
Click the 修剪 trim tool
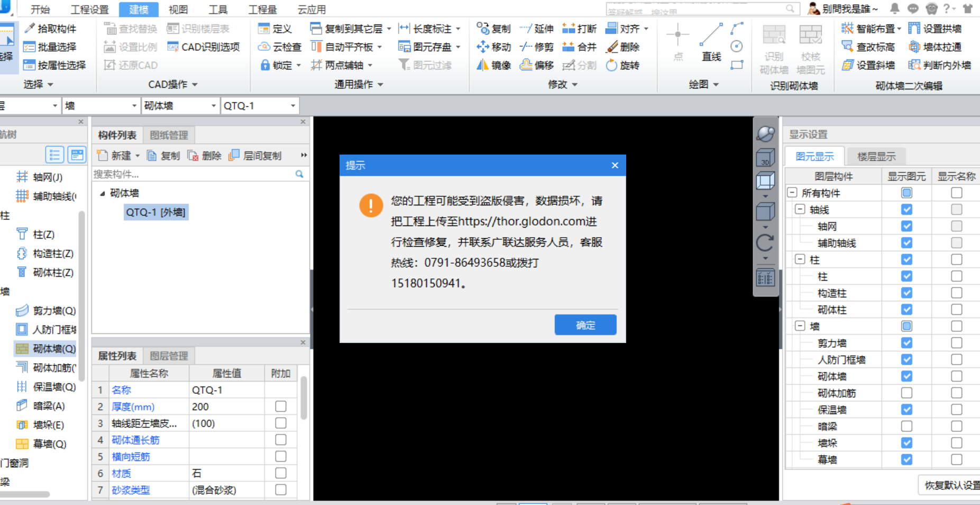point(536,47)
